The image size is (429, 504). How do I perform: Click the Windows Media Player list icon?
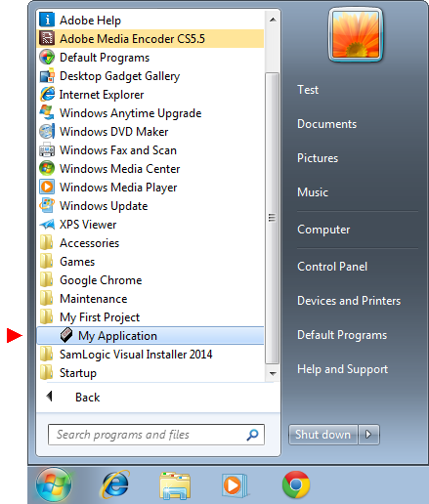coord(47,188)
